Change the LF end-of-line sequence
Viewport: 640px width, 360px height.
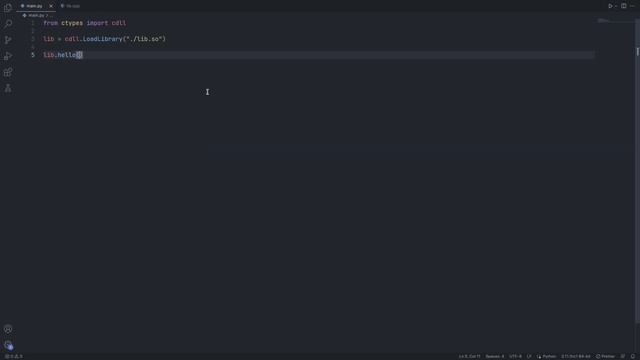click(529, 356)
